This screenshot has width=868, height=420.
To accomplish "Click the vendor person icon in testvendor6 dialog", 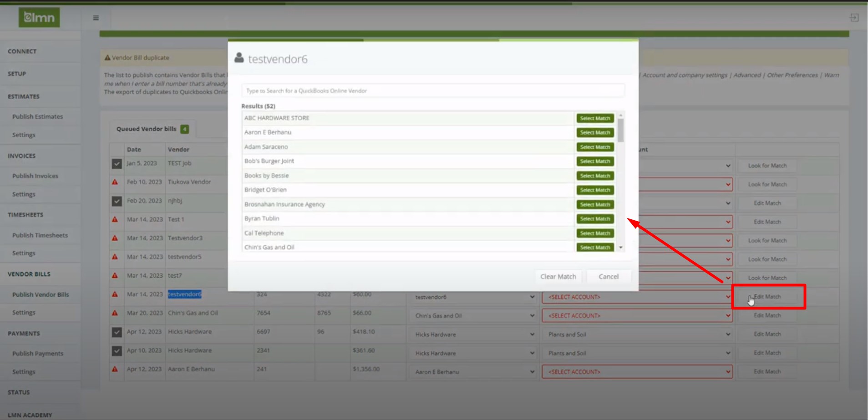I will point(238,57).
